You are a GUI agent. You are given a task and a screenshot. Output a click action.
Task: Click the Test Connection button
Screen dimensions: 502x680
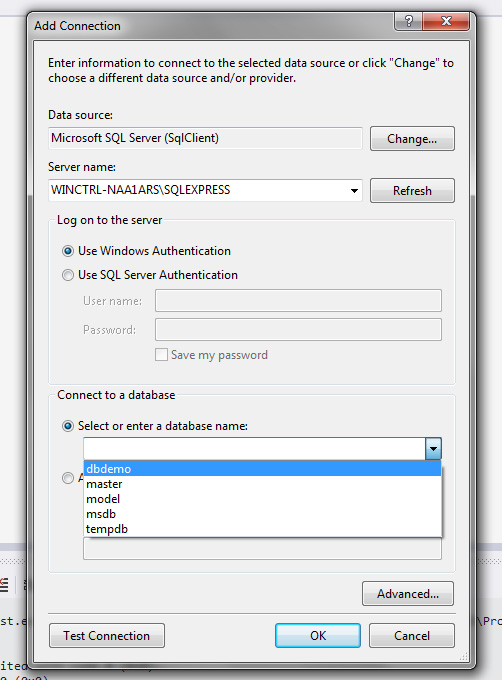[x=107, y=636]
